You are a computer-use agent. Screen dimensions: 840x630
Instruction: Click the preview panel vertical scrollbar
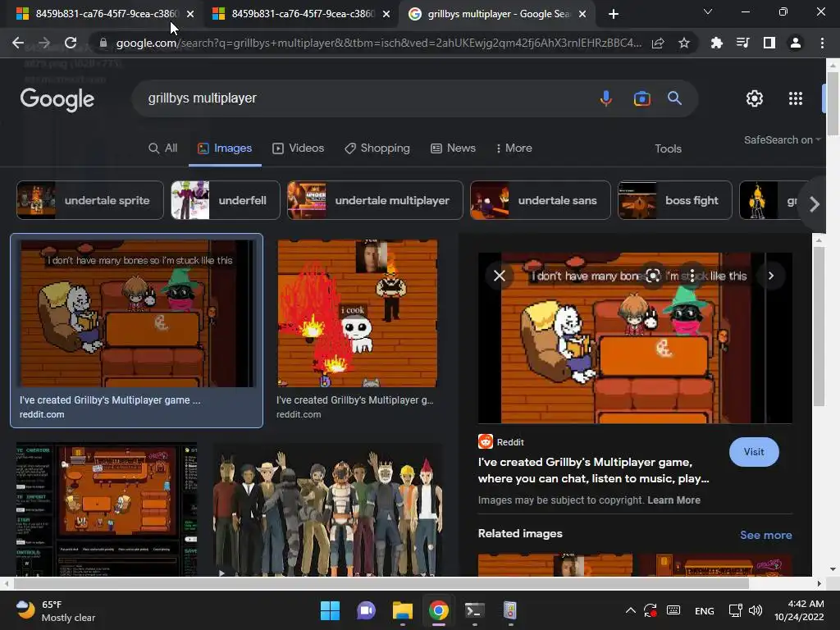(818, 326)
